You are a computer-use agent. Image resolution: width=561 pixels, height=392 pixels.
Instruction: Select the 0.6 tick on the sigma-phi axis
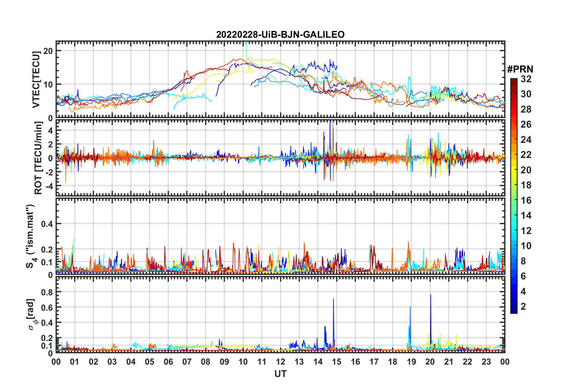(47, 307)
